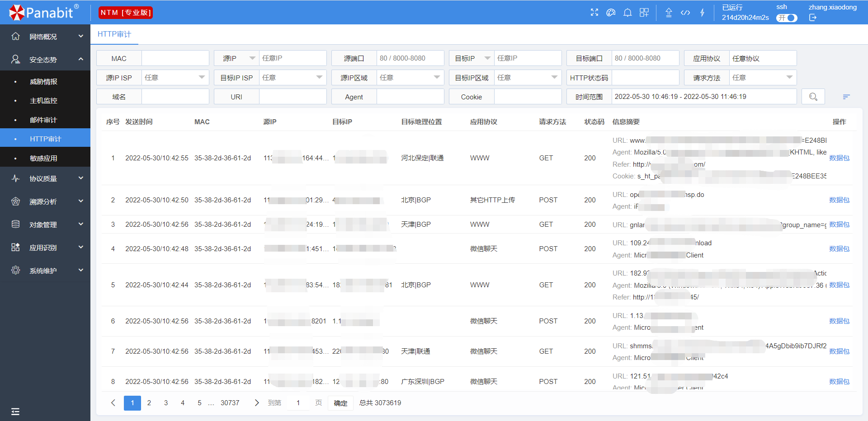
Task: Click the MAC input field
Action: [175, 58]
